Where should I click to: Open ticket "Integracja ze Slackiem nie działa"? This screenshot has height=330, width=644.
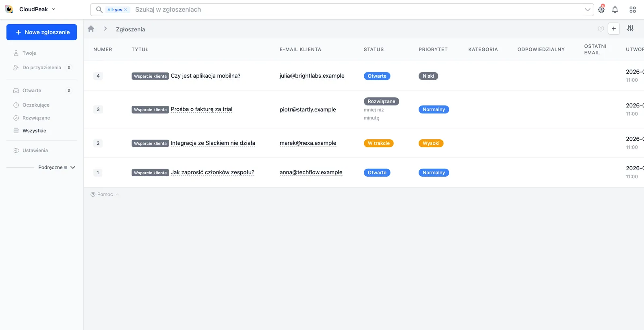tap(213, 143)
